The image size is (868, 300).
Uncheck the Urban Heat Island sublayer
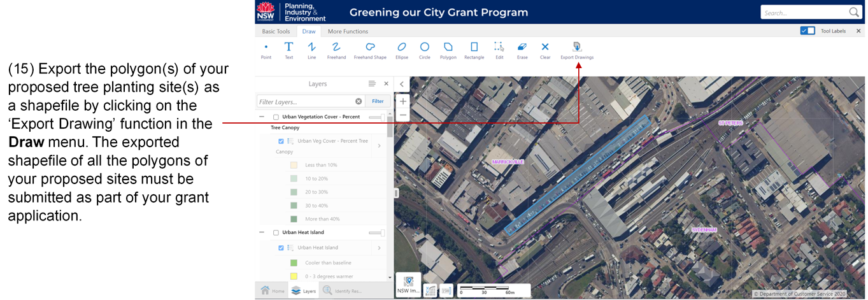(281, 248)
